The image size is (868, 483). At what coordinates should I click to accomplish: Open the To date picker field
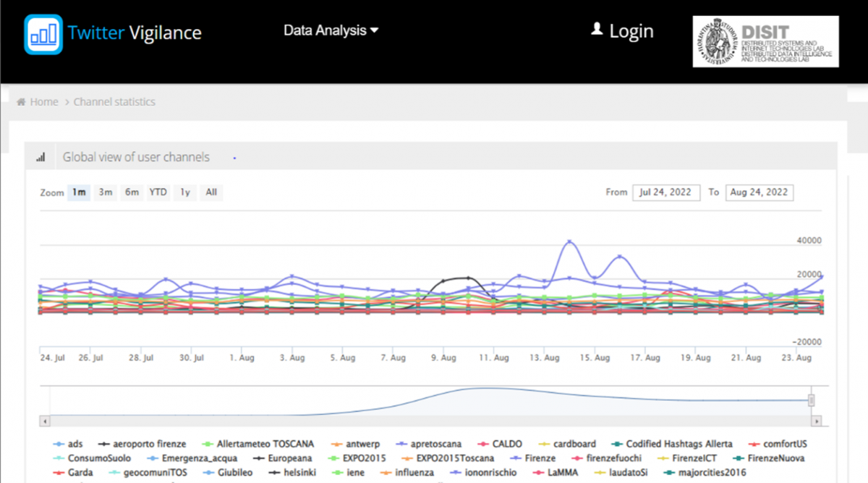point(759,192)
